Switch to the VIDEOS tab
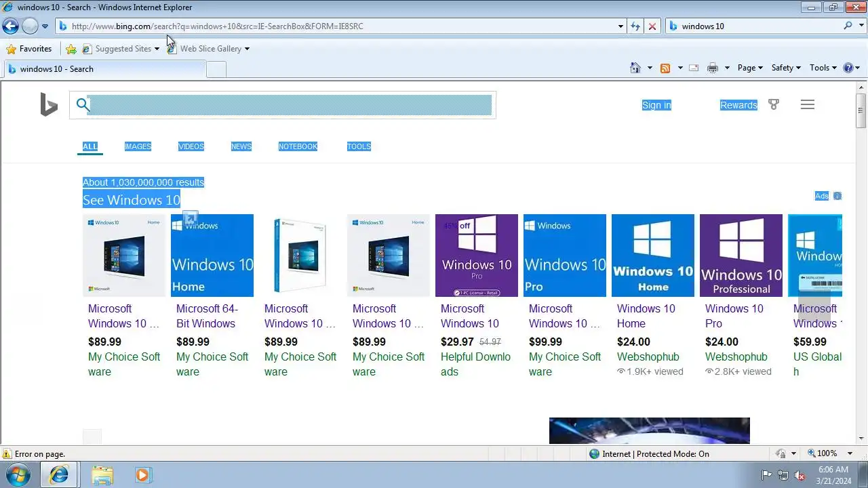This screenshot has width=868, height=488. click(x=191, y=146)
